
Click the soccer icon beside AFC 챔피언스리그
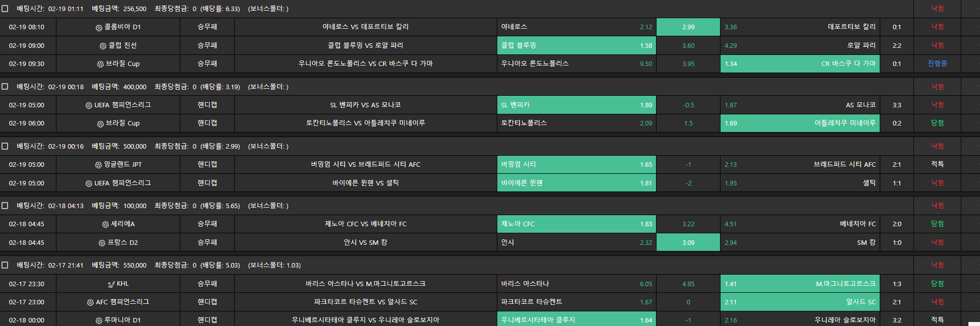[x=90, y=302]
